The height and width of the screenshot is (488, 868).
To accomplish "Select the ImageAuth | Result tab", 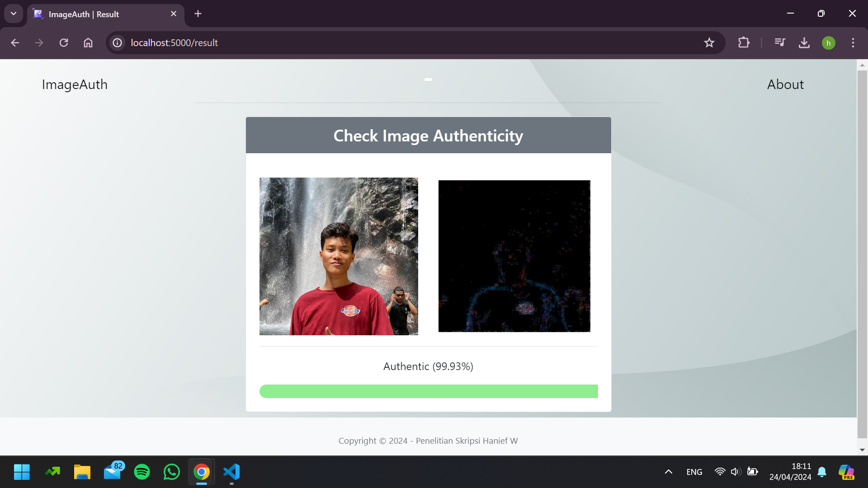I will pyautogui.click(x=99, y=14).
